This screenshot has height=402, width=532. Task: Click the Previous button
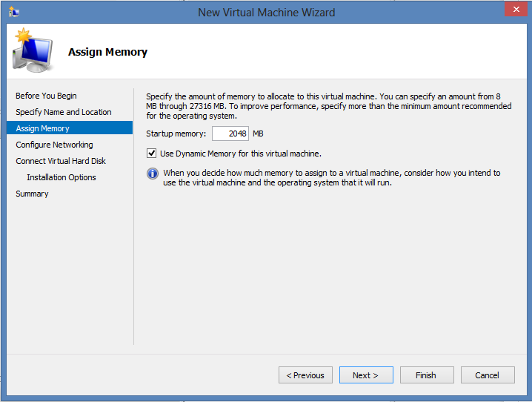pos(305,375)
